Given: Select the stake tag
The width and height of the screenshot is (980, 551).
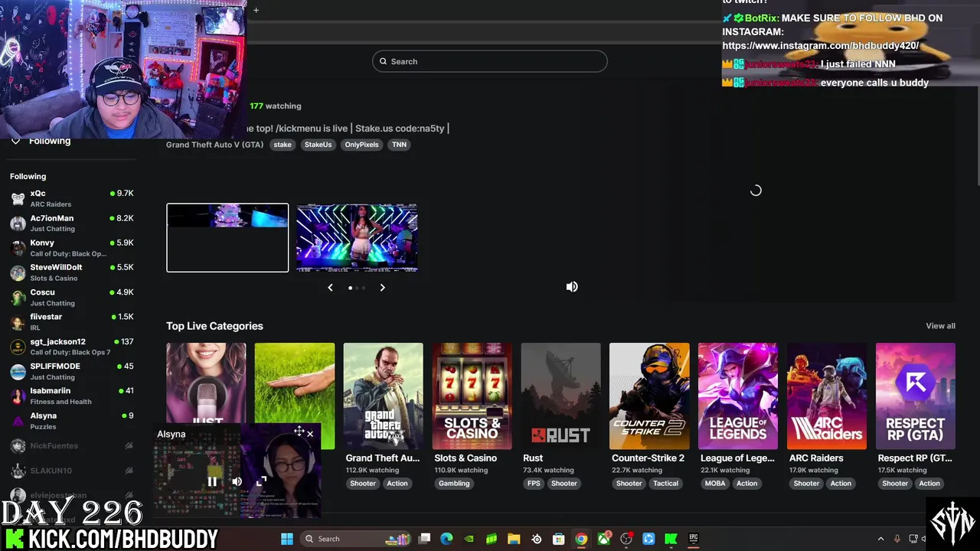Looking at the screenshot, I should point(283,145).
